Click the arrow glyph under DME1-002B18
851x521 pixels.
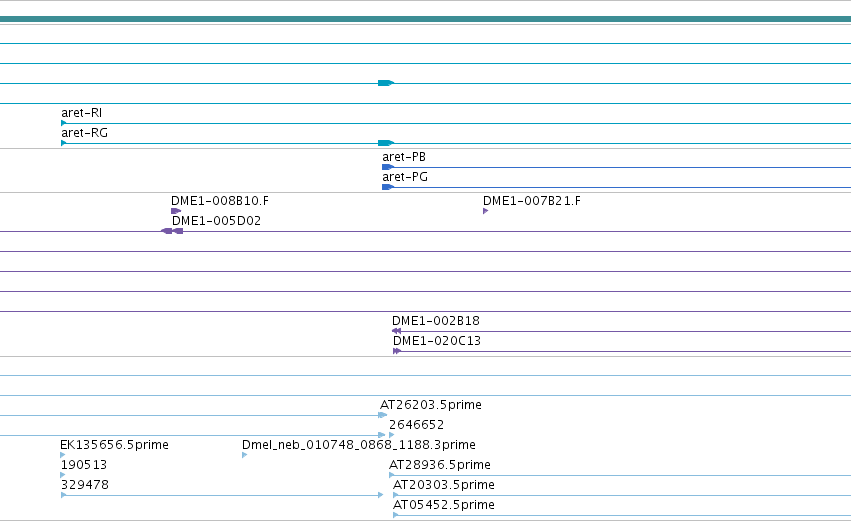[396, 331]
